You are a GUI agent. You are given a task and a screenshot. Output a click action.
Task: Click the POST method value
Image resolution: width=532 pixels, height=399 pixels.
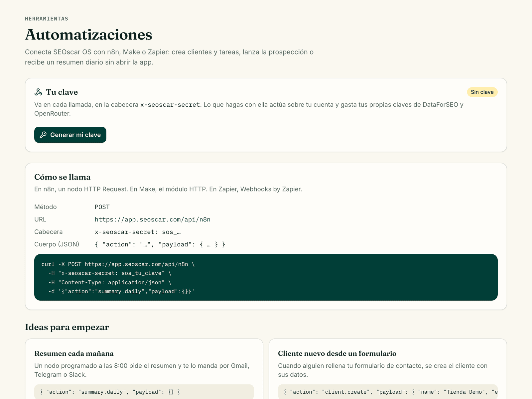coord(102,207)
